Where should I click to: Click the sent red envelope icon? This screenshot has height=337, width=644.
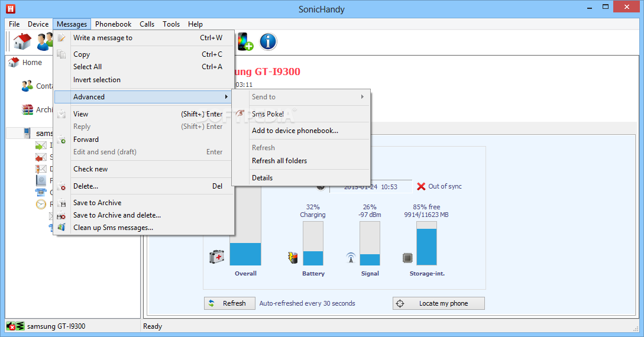[x=41, y=157]
